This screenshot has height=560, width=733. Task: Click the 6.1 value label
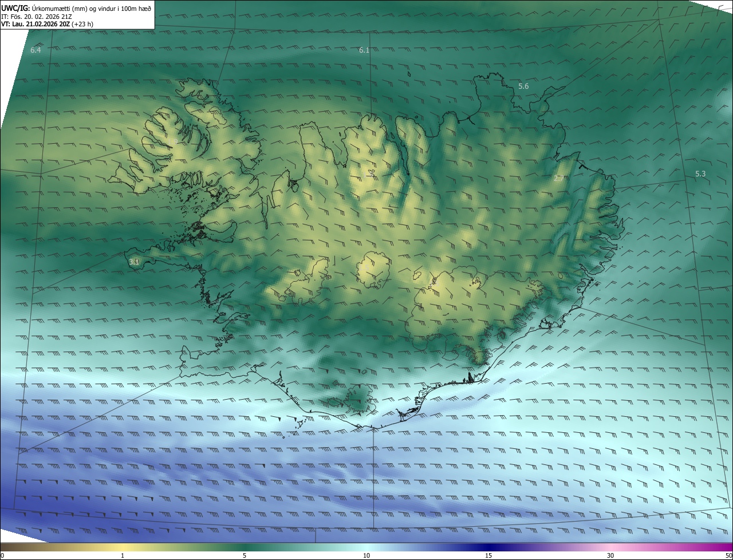[x=364, y=50]
